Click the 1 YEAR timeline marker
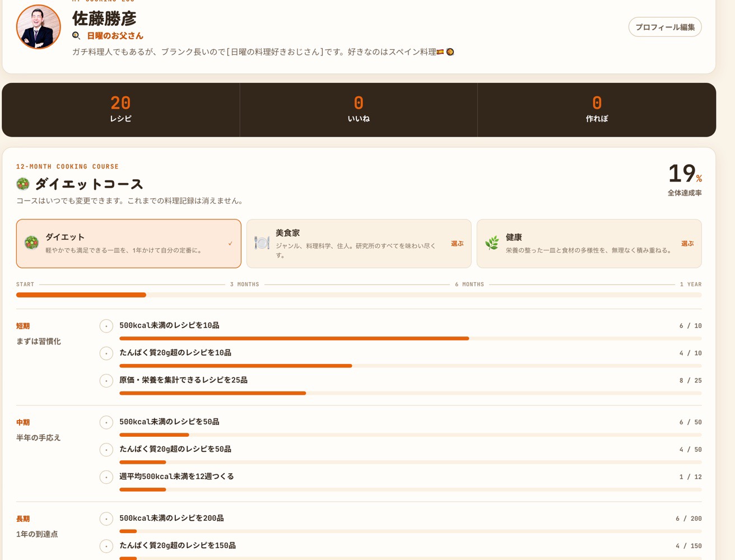735x560 pixels. click(691, 284)
